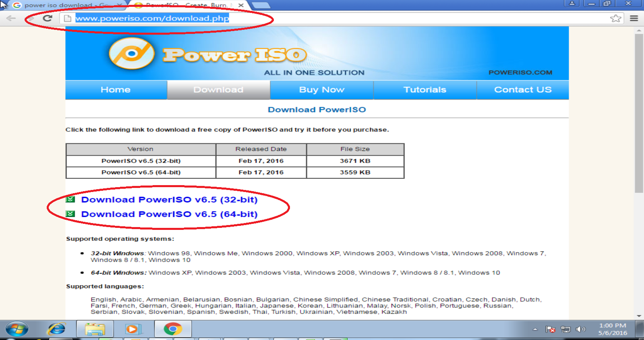This screenshot has height=340, width=644.
Task: Click Chrome icon in taskbar
Action: (173, 330)
